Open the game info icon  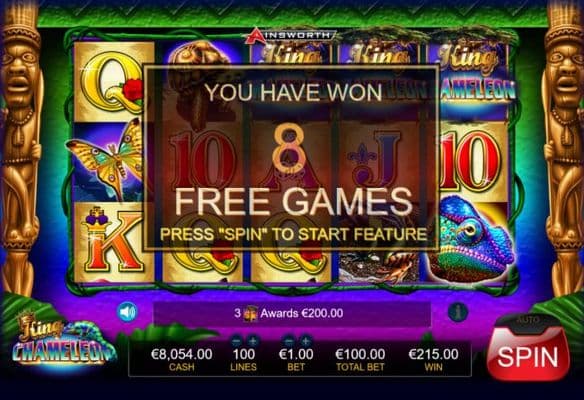(x=458, y=312)
